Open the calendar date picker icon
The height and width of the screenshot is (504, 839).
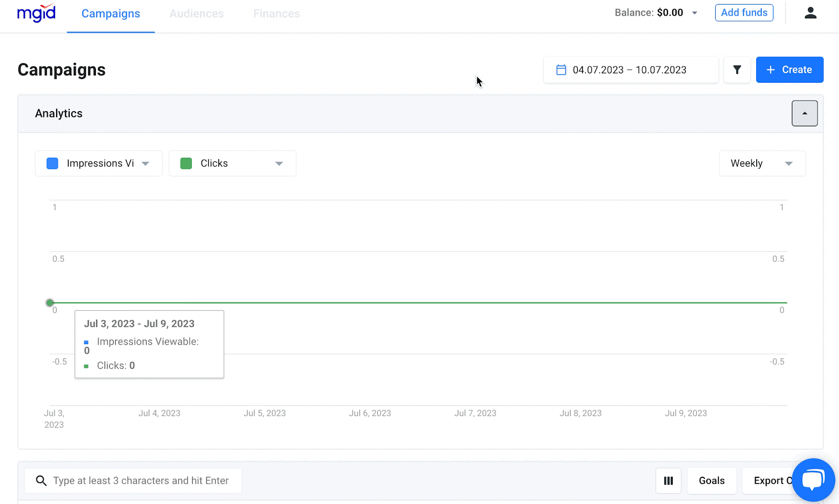click(561, 69)
